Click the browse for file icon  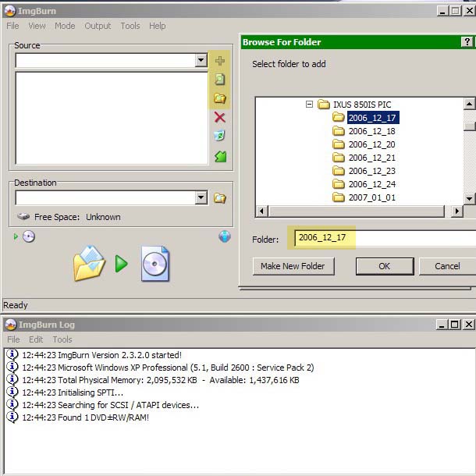[220, 80]
